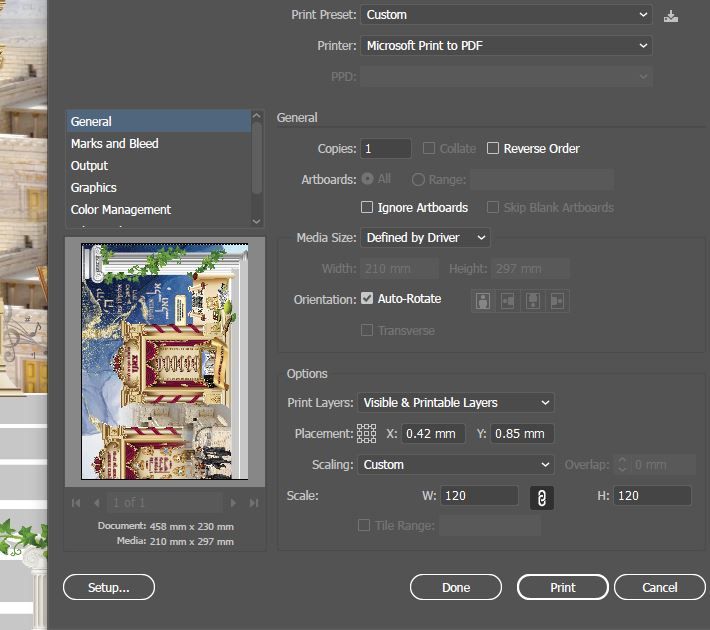Viewport: 710px width, 630px height.
Task: Click the Setup... button
Action: (x=109, y=587)
